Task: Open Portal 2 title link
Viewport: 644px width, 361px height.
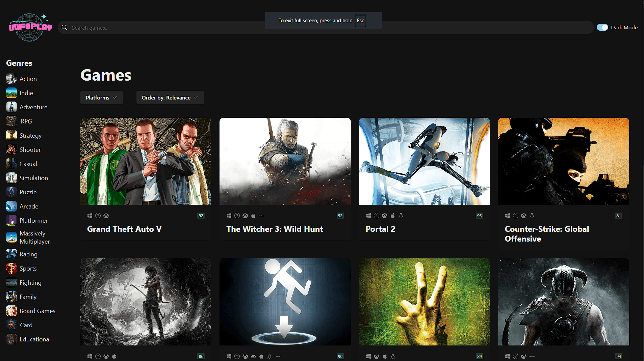Action: (x=380, y=229)
